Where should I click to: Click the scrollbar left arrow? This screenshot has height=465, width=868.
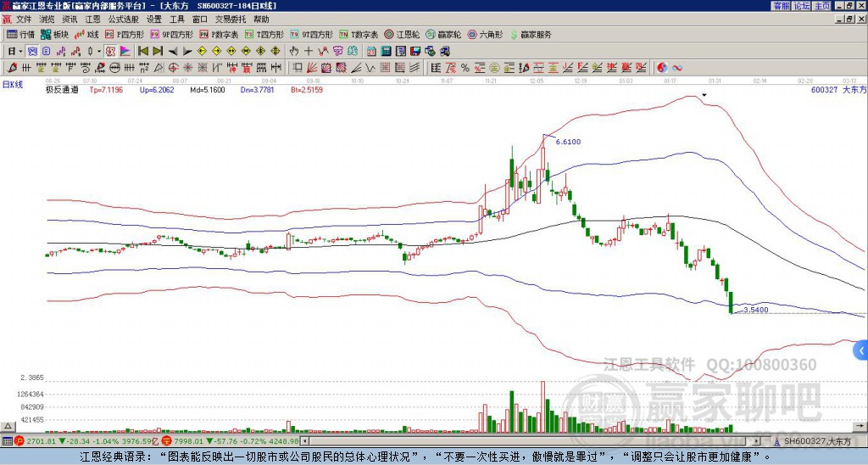(x=305, y=441)
